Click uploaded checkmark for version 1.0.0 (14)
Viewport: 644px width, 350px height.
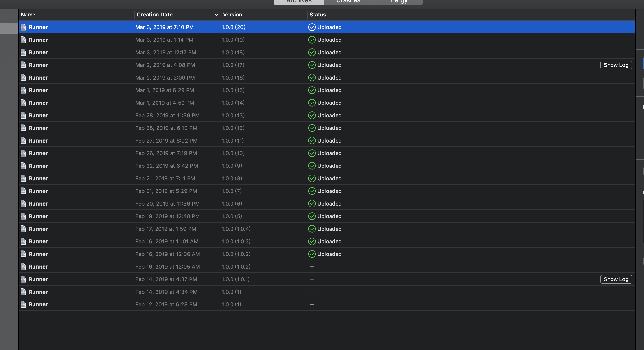point(312,103)
